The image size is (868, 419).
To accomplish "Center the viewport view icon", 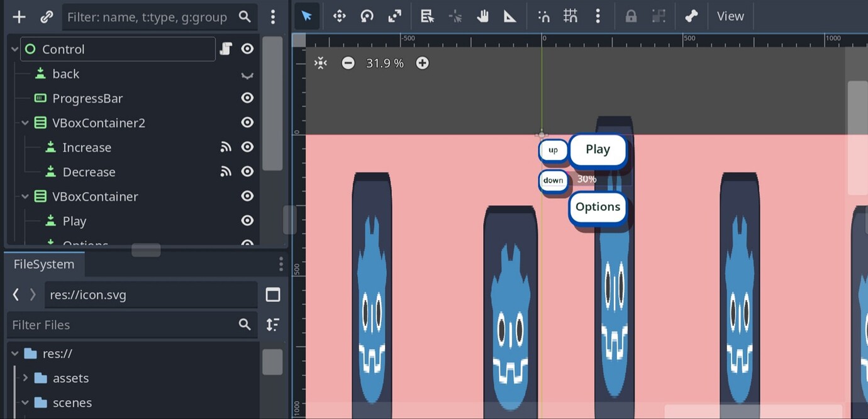I will (321, 63).
